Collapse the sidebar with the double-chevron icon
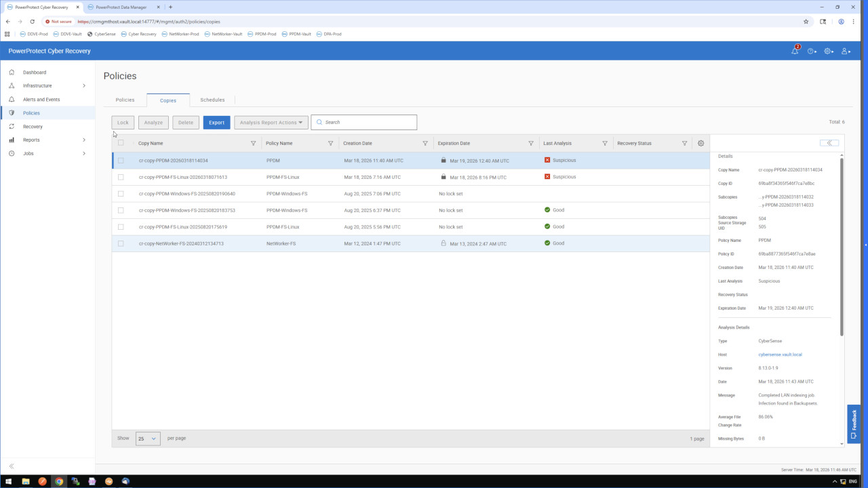Viewport: 868px width, 488px height. click(12, 466)
